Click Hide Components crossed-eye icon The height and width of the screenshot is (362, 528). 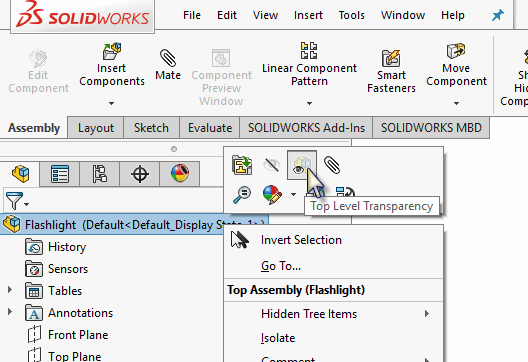[x=271, y=165]
